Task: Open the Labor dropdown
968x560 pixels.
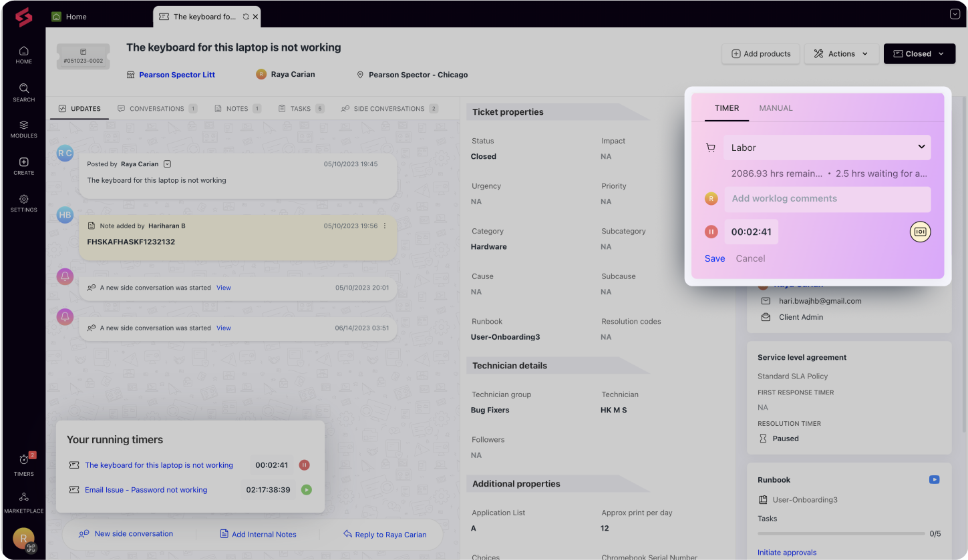Action: click(x=827, y=148)
